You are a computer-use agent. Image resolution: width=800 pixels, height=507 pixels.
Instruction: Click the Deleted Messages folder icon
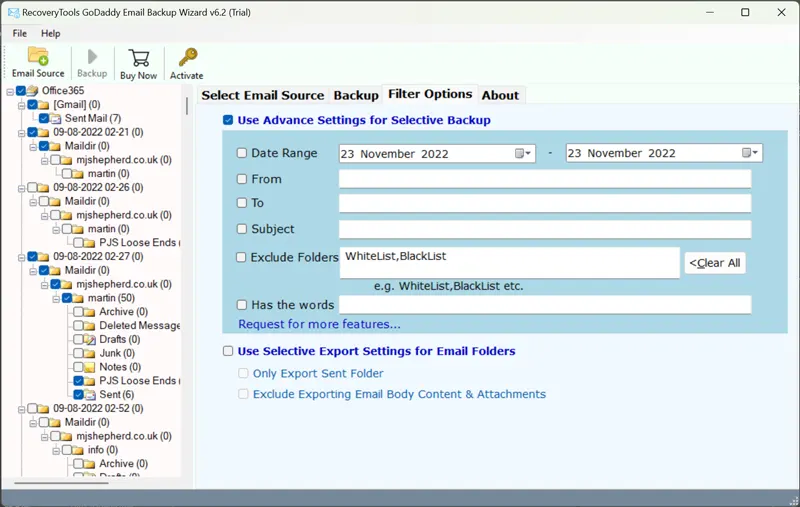point(89,326)
